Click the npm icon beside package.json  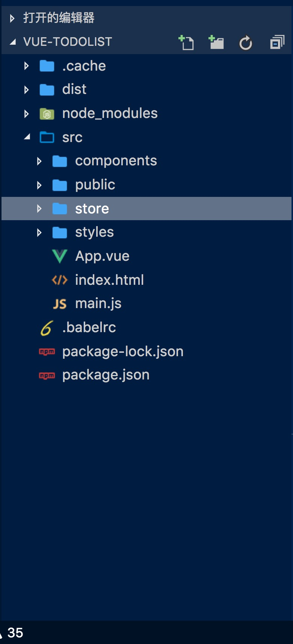tap(47, 375)
